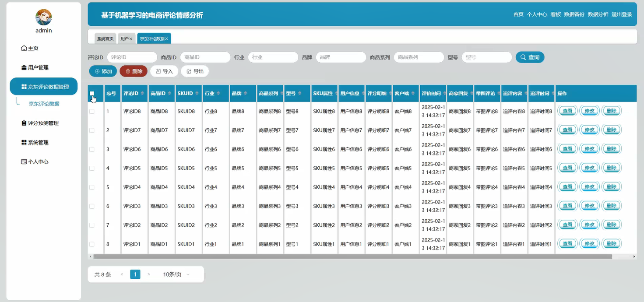
Task: Click 删除 for row 评论ID3
Action: click(612, 206)
